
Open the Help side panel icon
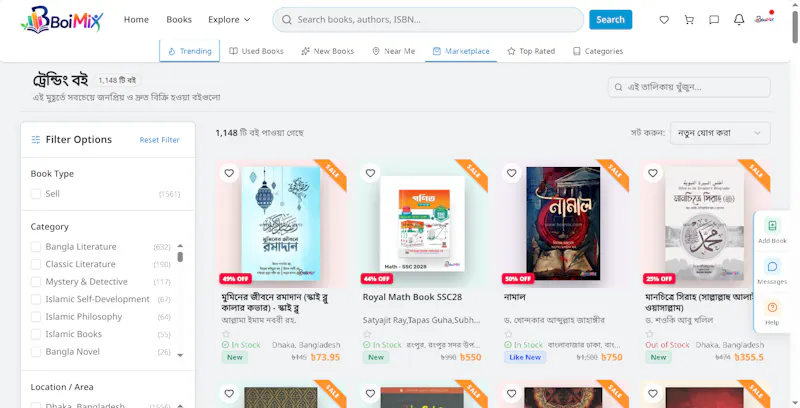point(772,307)
